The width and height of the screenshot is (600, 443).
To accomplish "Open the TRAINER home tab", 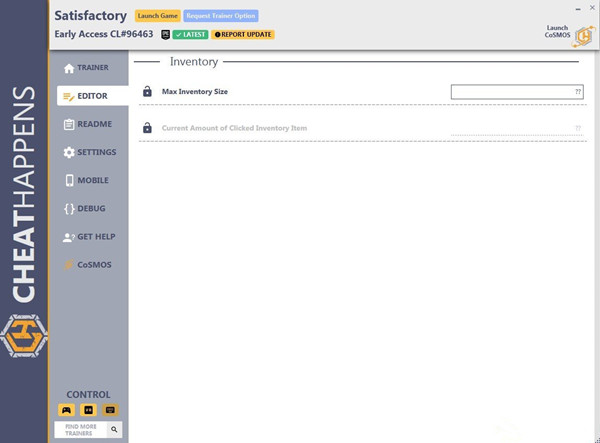I will click(x=86, y=68).
